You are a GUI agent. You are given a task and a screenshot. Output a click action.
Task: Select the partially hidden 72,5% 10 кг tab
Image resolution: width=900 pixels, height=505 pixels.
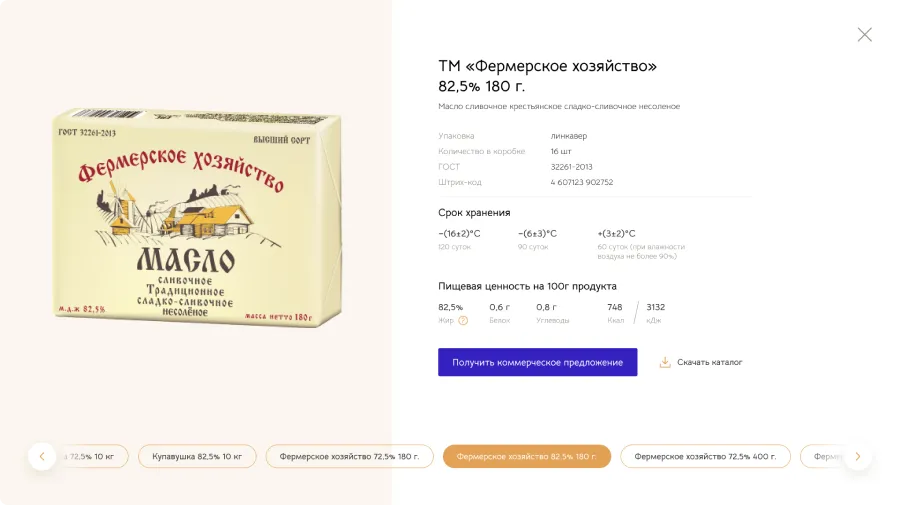pos(95,456)
